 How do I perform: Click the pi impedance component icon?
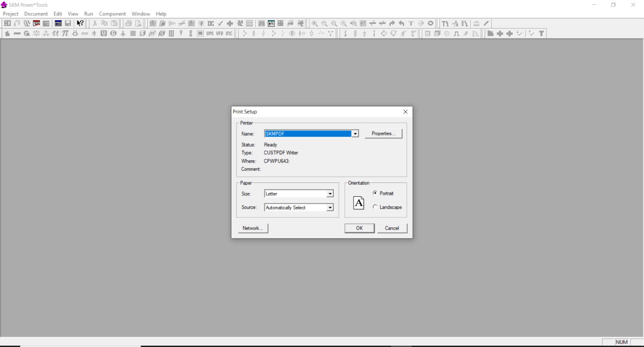(x=66, y=33)
